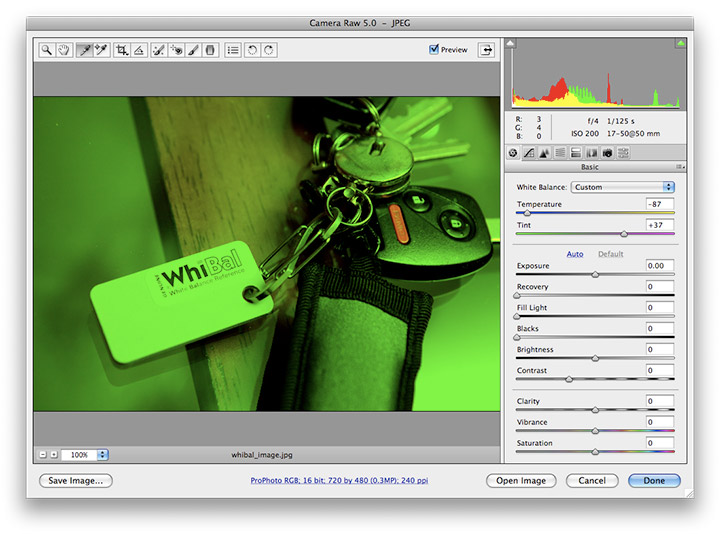Click the Clarity slider handle
Screen dimensions: 720x534
595,410
